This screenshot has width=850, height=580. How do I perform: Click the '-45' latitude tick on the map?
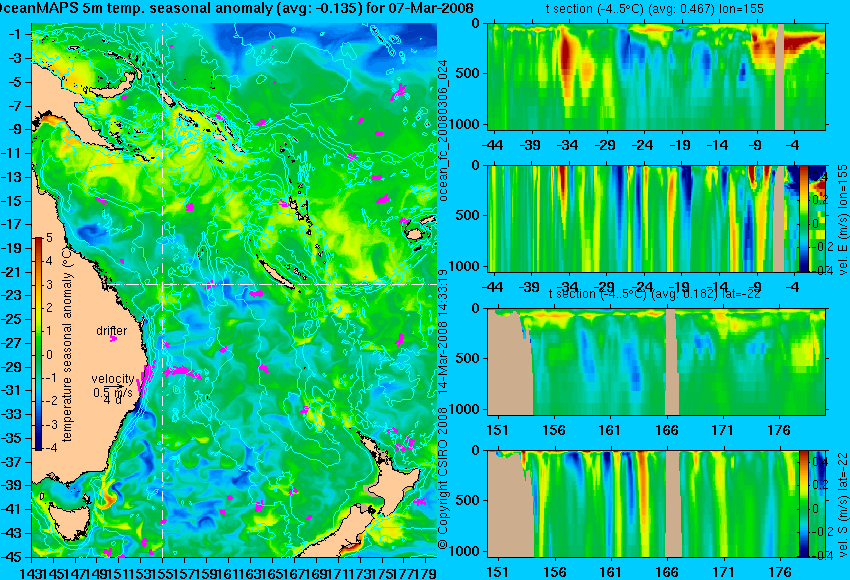click(12, 557)
